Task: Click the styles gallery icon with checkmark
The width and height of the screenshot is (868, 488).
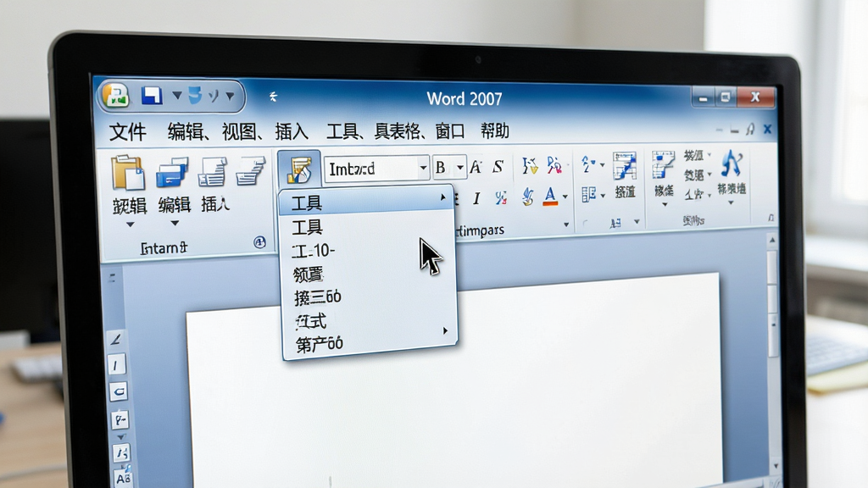Action: point(663,165)
